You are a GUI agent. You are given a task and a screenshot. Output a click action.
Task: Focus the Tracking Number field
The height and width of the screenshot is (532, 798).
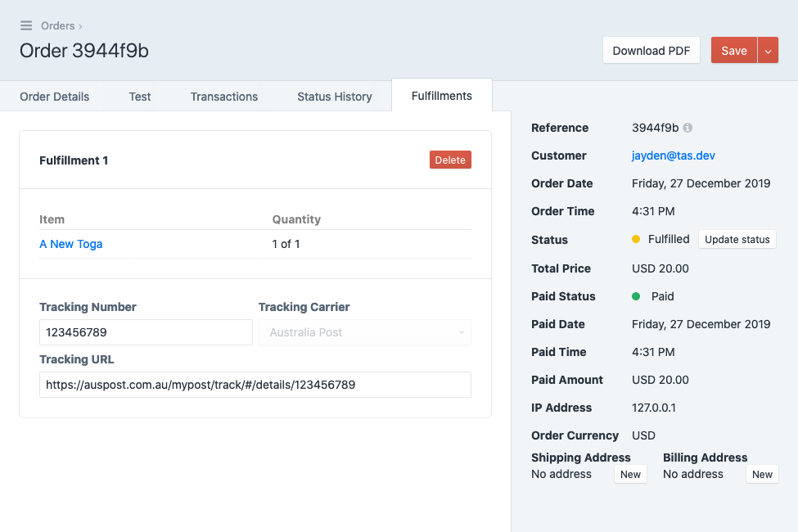pos(146,332)
